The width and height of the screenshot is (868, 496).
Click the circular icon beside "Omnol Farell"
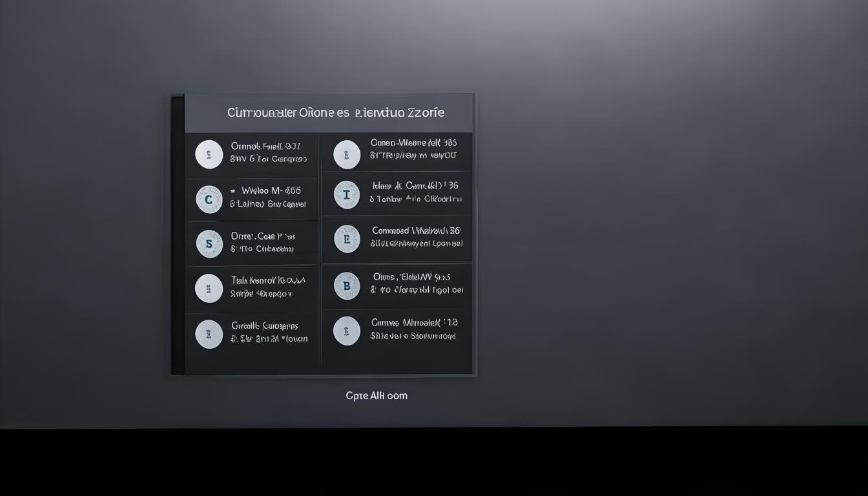click(209, 154)
